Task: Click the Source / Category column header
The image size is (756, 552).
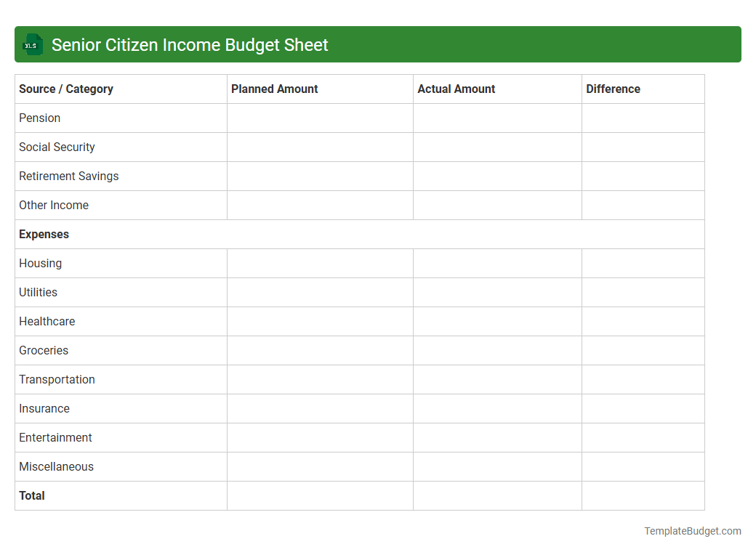Action: tap(66, 89)
